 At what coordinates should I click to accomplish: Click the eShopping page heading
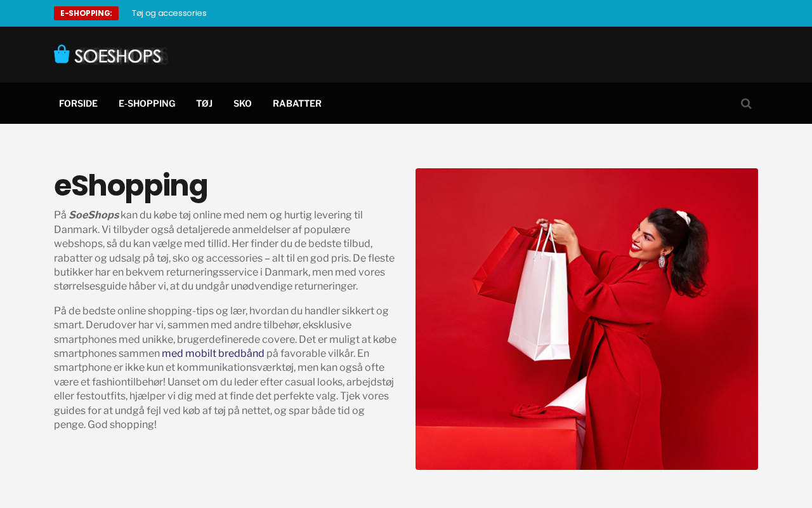131,185
